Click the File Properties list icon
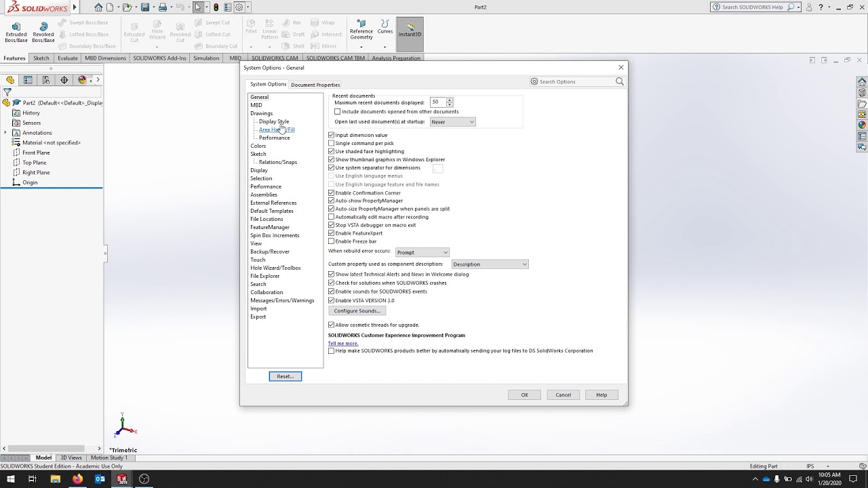This screenshot has width=868, height=488. tap(227, 7)
